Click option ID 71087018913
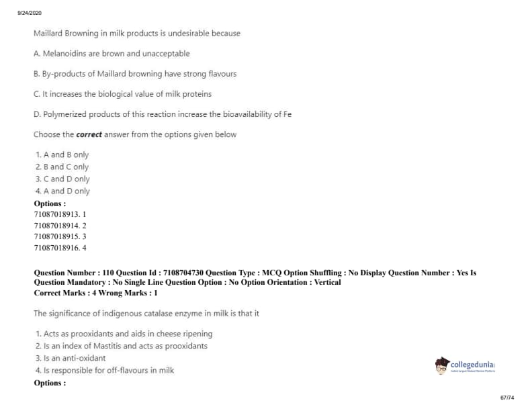Screen dimensions: 532x411 coord(60,214)
